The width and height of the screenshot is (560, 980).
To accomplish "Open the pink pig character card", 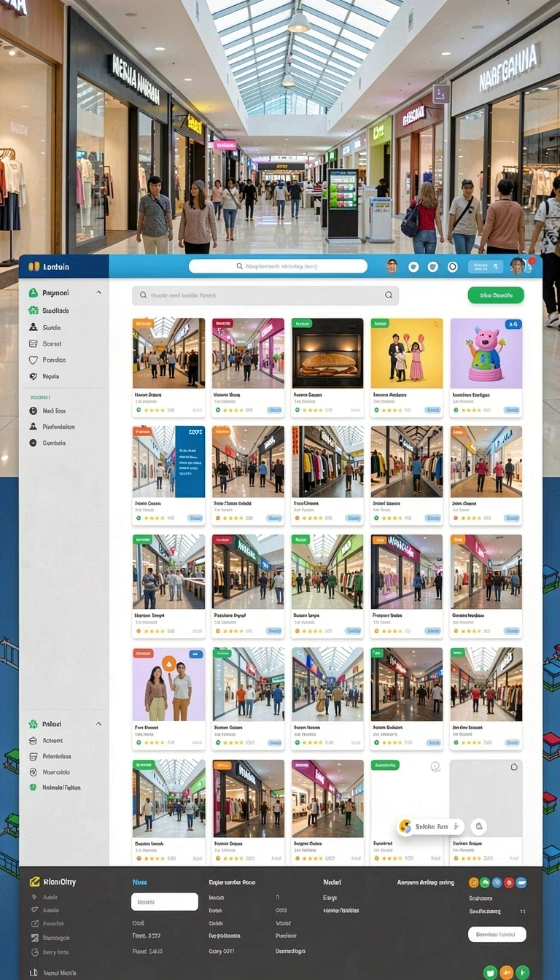I will (x=486, y=367).
